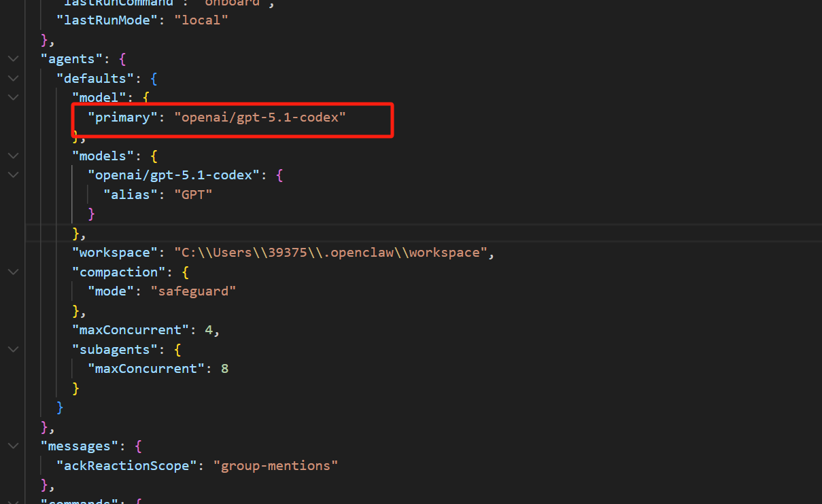Click the "workspace" key
The height and width of the screenshot is (504, 822).
point(115,252)
